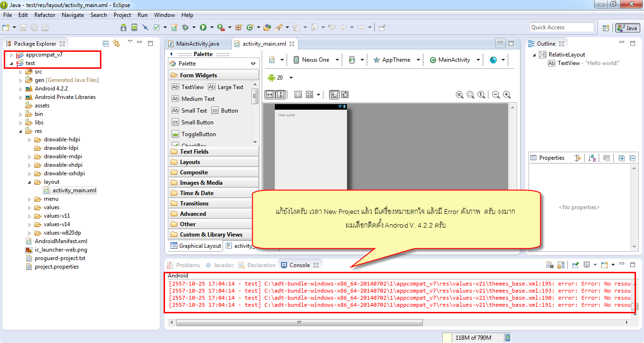644x343 pixels.
Task: Collapse the res folder
Action: click(x=20, y=131)
